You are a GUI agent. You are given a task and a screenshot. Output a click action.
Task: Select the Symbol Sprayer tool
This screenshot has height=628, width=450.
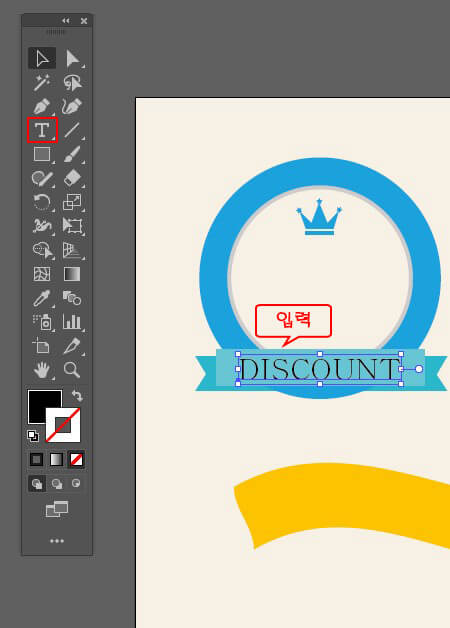click(x=42, y=322)
